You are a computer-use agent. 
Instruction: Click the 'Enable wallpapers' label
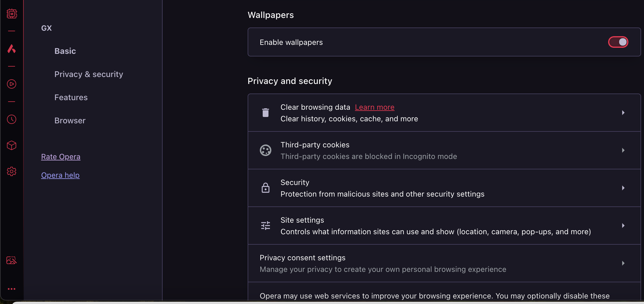[x=291, y=42]
